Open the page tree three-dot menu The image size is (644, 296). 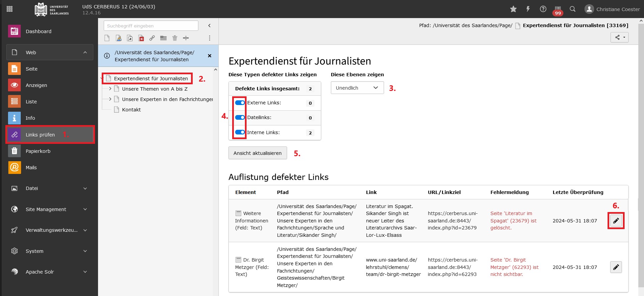point(210,38)
